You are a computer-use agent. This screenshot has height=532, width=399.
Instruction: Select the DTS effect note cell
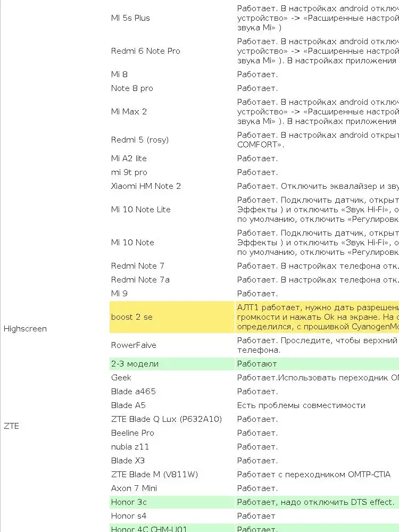point(317,503)
